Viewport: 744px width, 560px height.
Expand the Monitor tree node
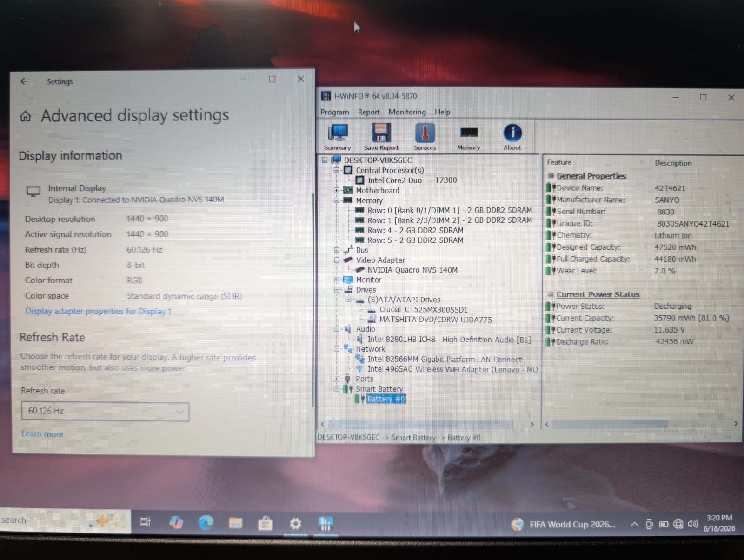(x=337, y=280)
